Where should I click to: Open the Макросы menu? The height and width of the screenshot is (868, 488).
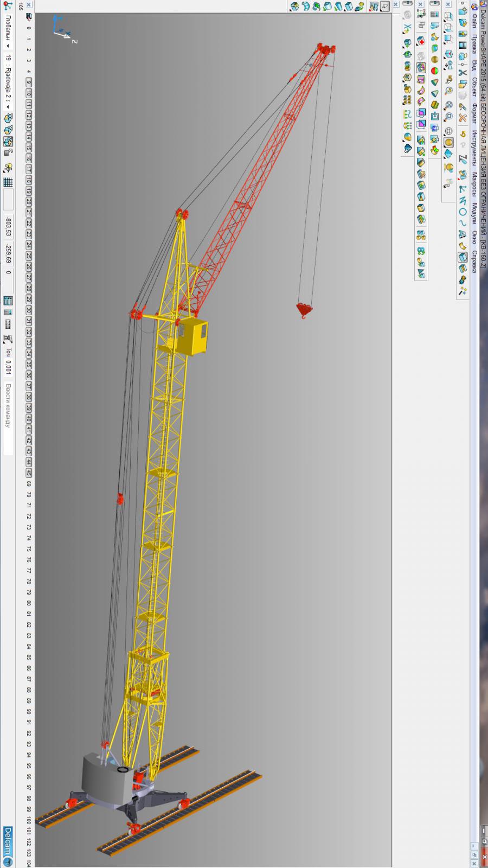pos(474,184)
